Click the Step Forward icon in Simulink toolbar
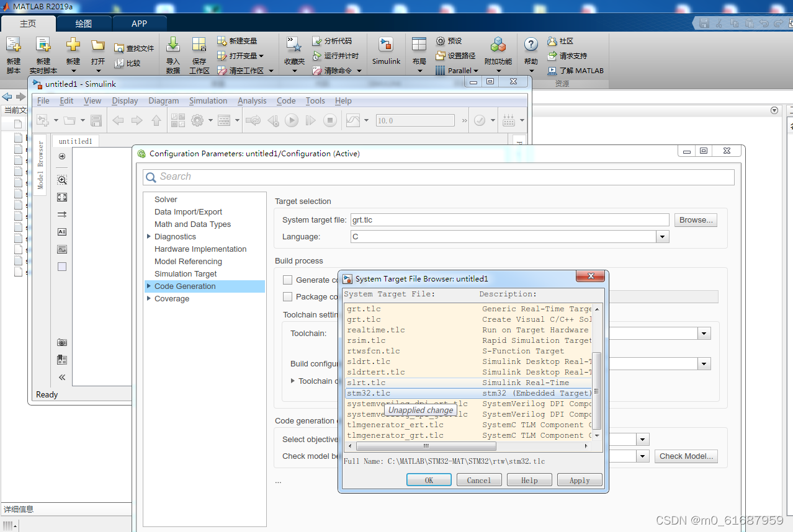This screenshot has height=532, width=793. point(311,121)
